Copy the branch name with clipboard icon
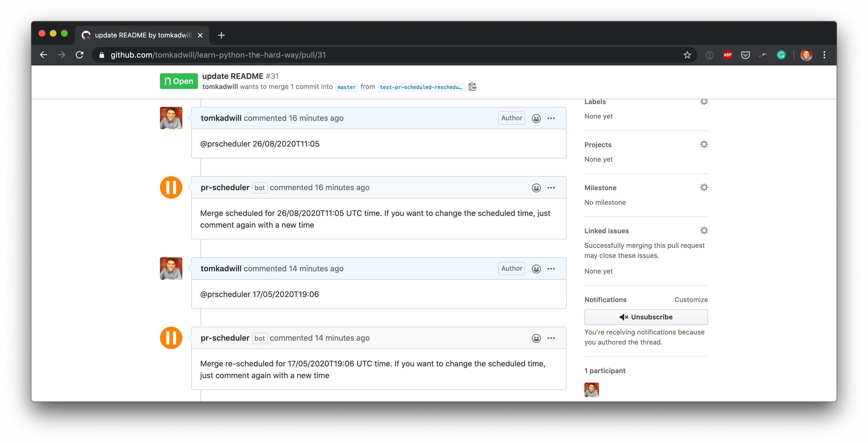Viewport: 868px width, 443px height. pos(472,87)
